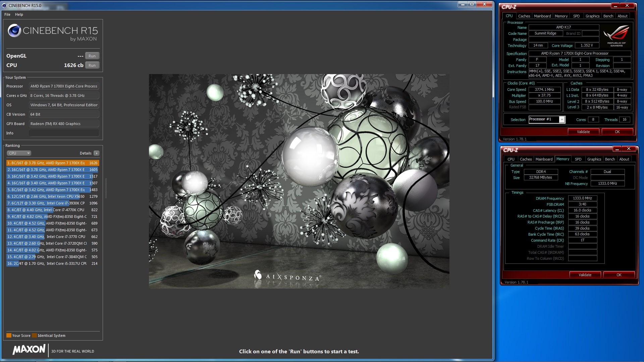Open the Help menu in Cinebench
Image resolution: width=644 pixels, height=362 pixels.
click(19, 14)
